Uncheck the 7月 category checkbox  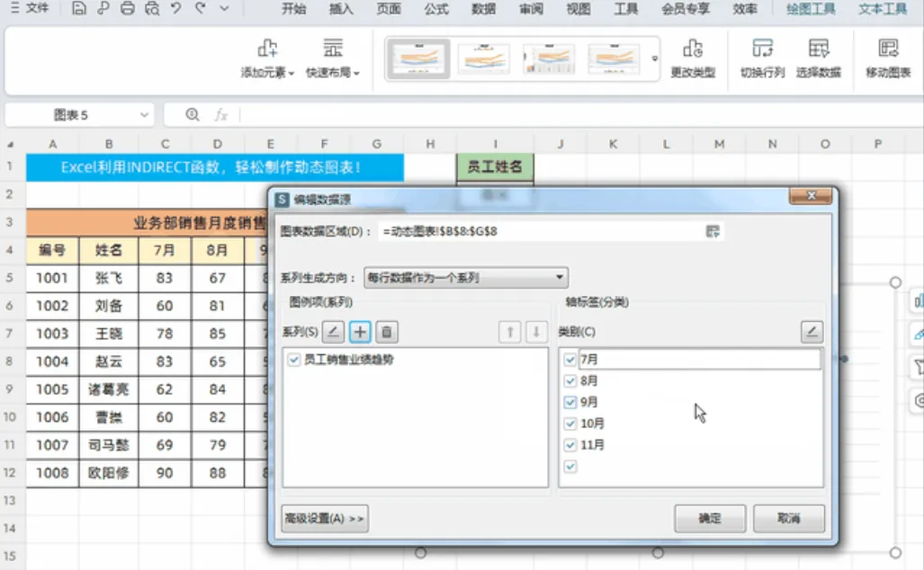coord(570,360)
